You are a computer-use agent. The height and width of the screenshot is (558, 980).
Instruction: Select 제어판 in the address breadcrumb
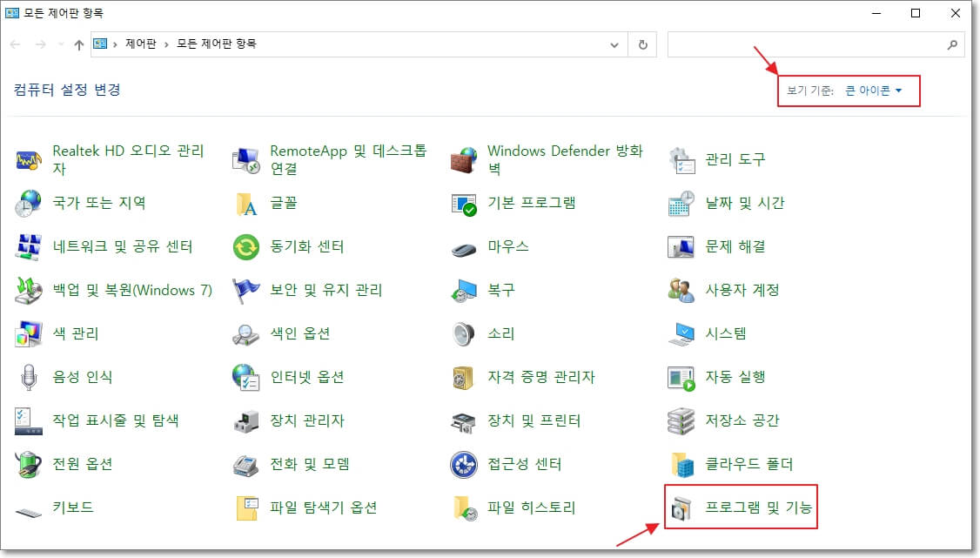point(141,44)
